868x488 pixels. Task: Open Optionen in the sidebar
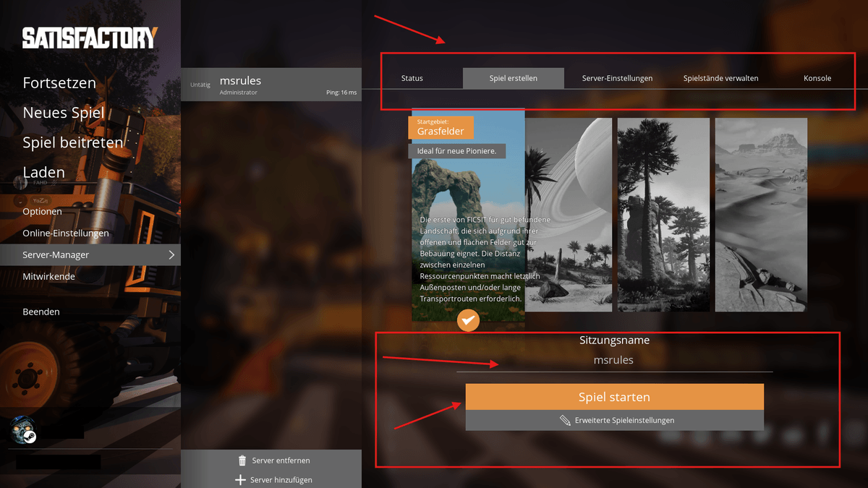click(42, 212)
